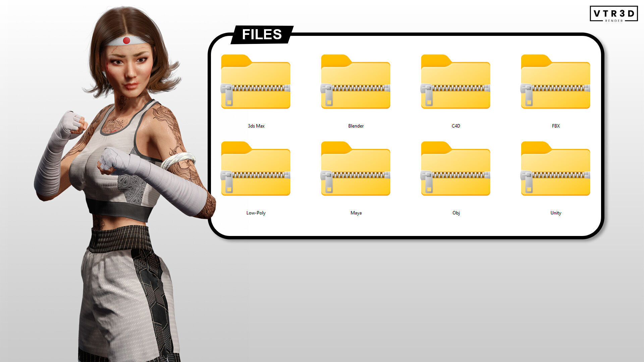Click the 'Blender' file name label
Viewport: 644px width, 362px height.
click(356, 126)
